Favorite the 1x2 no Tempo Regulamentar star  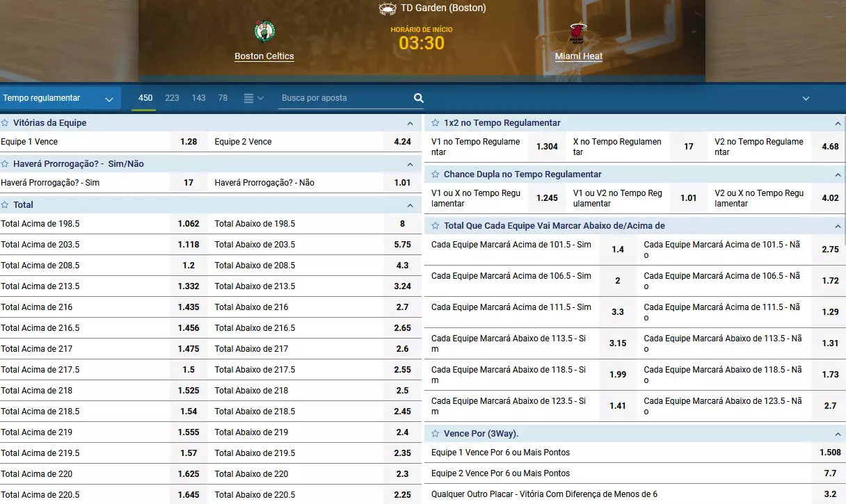point(436,123)
